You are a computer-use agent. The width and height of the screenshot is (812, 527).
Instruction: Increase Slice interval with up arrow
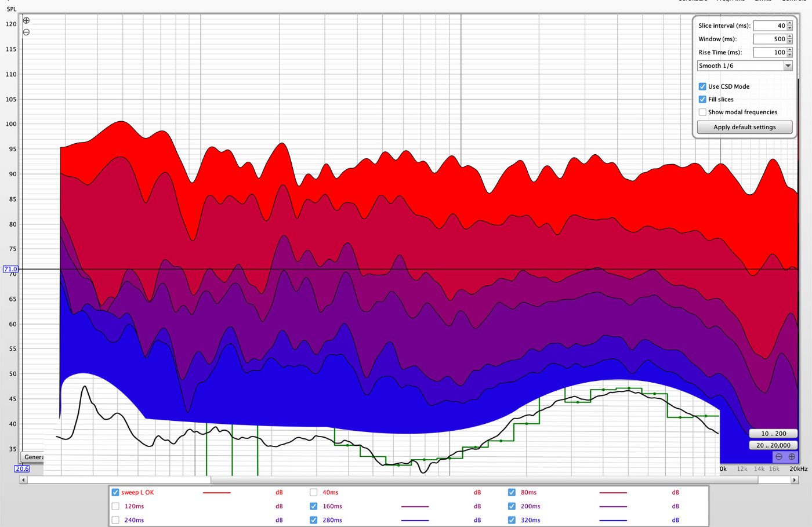click(x=789, y=23)
